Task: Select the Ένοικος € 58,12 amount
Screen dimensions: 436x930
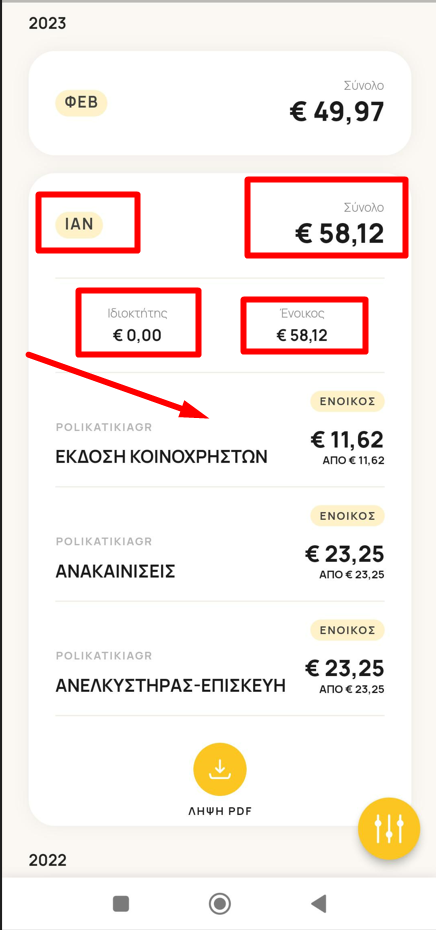Action: [x=303, y=336]
